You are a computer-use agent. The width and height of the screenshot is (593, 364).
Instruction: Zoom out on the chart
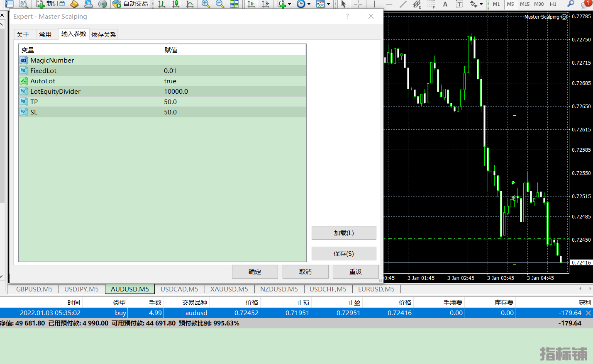(220, 4)
